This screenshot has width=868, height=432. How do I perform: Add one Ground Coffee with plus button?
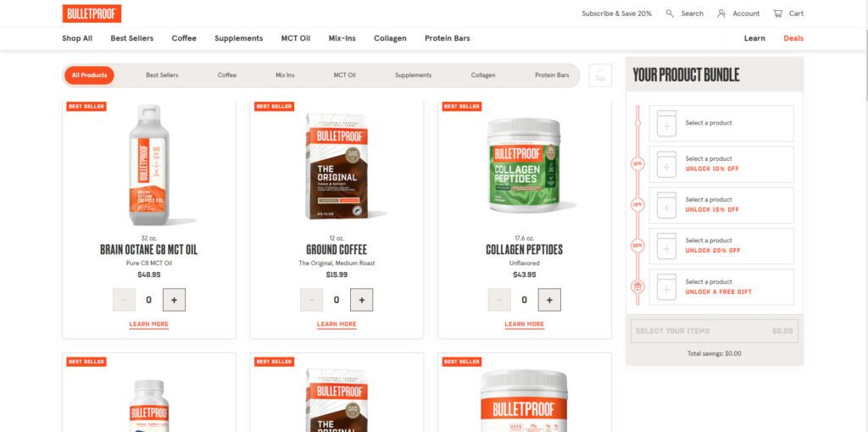point(361,300)
